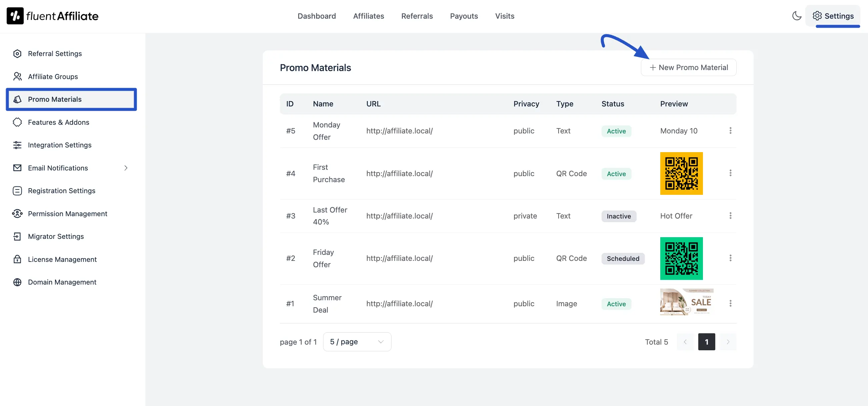Click the Integration Settings sliders icon
The width and height of the screenshot is (868, 406).
click(17, 145)
